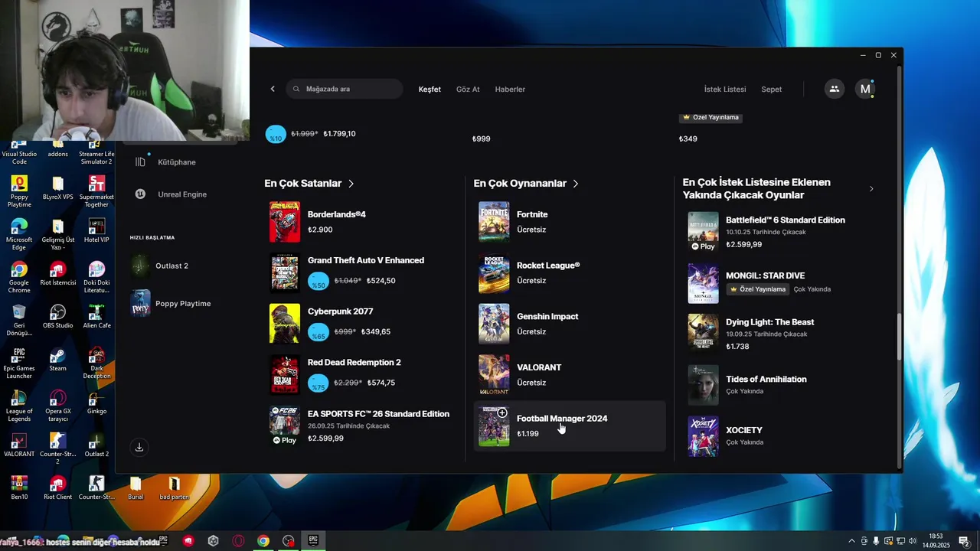This screenshot has height=551, width=980.
Task: Switch to the Keşfet tab
Action: (x=430, y=90)
